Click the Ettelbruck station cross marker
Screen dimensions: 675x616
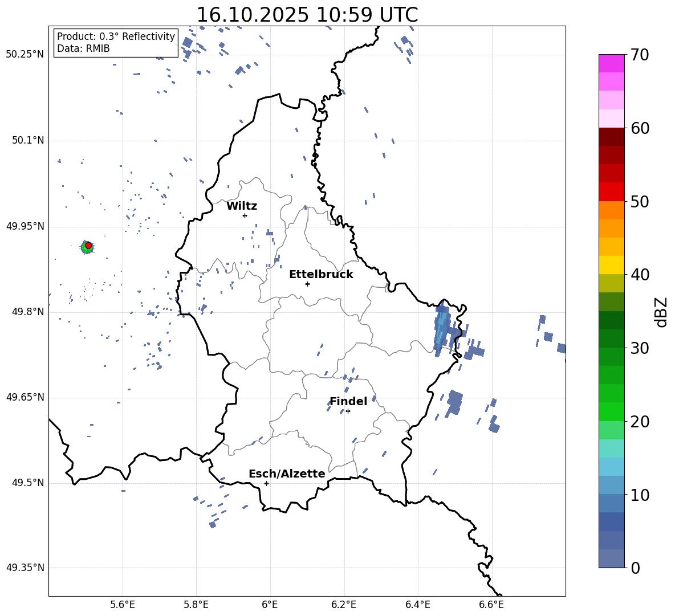pyautogui.click(x=307, y=284)
